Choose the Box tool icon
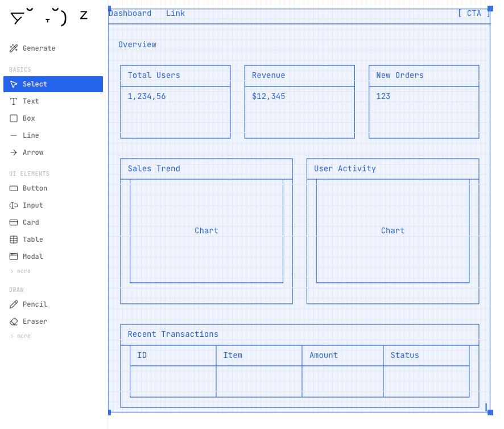The image size is (504, 429). (x=14, y=118)
